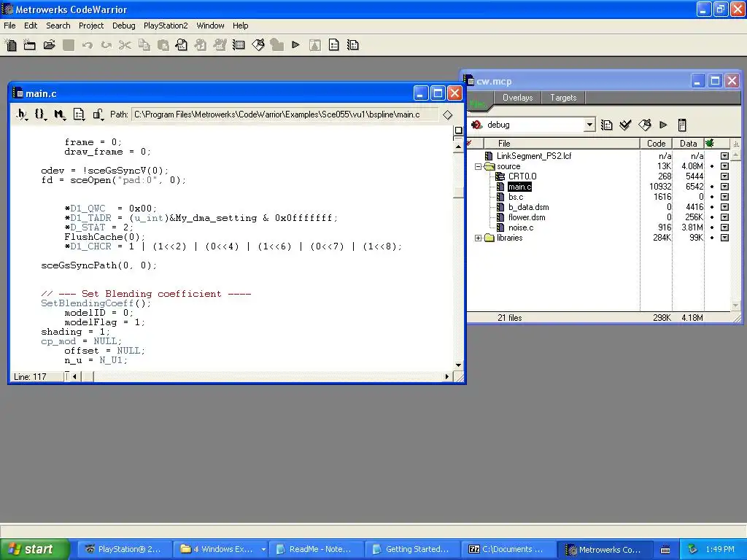
Task: Click the Project Inspector icon in cw.mcp
Action: pos(682,125)
